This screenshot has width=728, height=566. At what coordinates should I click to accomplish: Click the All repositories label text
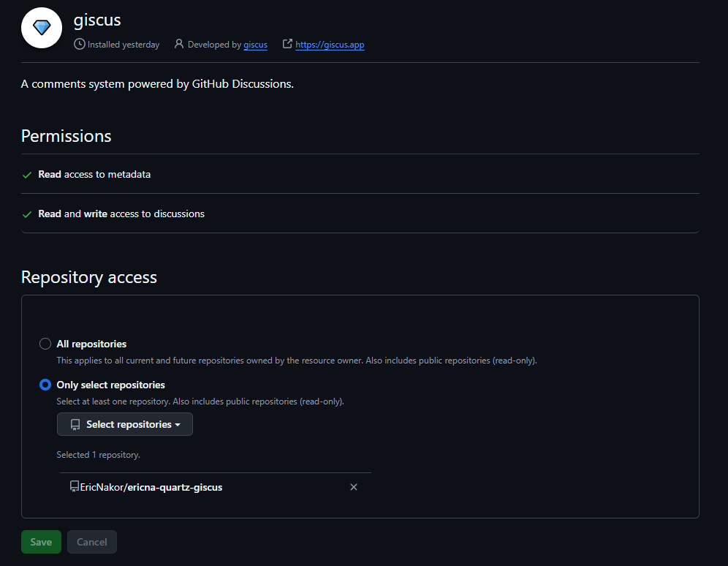click(91, 344)
